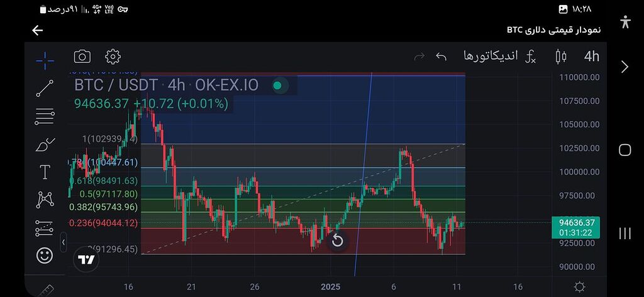Toggle the green market status indicator

pos(277,85)
